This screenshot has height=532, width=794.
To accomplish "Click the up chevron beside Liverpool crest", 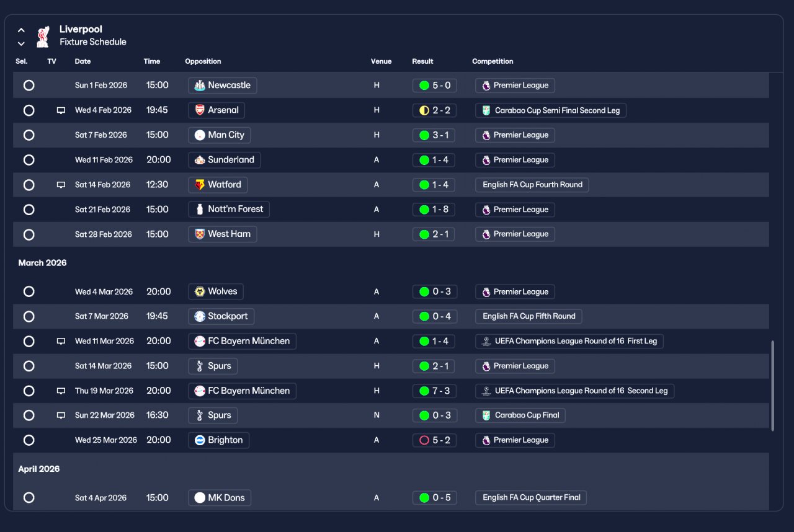I will click(21, 30).
